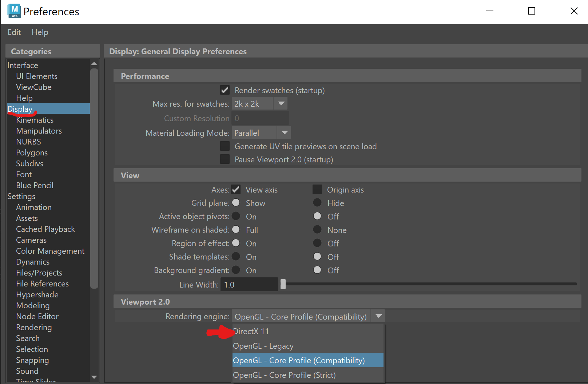Open the Max res. for swatches dropdown
The image size is (588, 384).
pyautogui.click(x=280, y=103)
